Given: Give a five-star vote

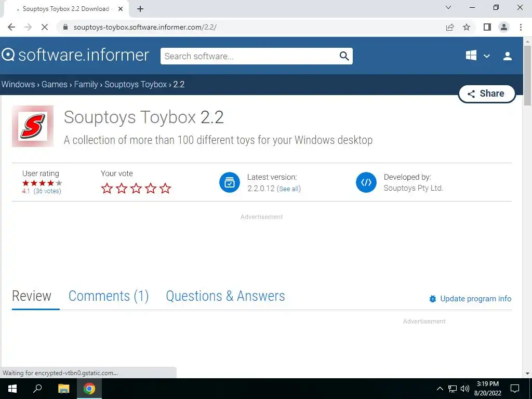Looking at the screenshot, I should [x=165, y=188].
